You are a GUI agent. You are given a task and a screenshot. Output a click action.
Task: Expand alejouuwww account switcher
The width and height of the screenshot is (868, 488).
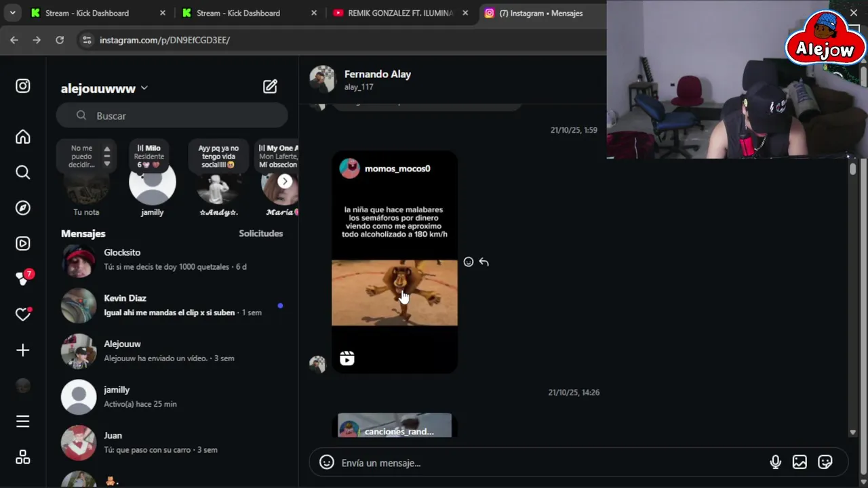coord(104,89)
